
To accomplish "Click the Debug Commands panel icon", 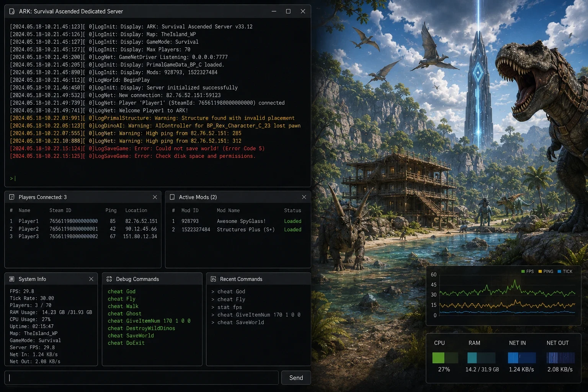I will click(x=109, y=279).
